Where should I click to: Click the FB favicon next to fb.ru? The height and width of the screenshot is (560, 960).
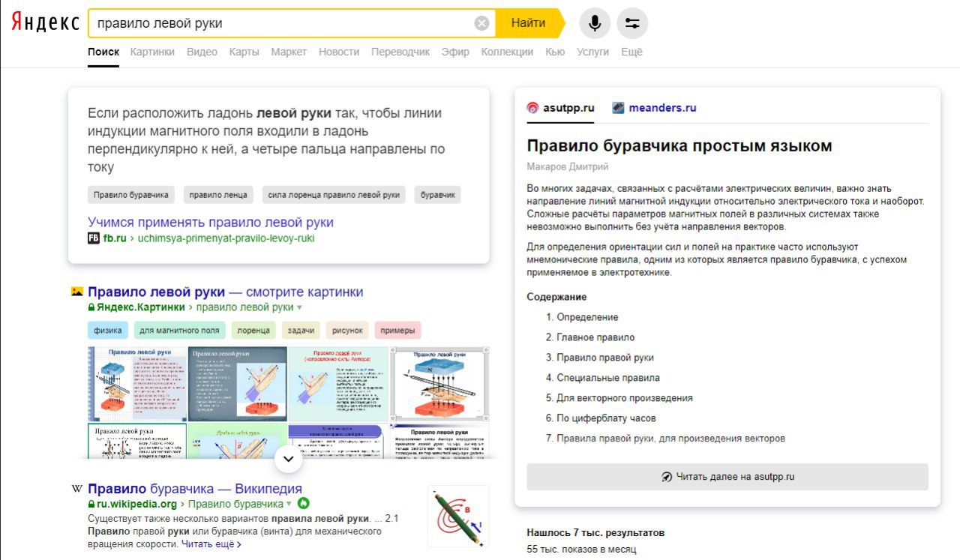[94, 238]
